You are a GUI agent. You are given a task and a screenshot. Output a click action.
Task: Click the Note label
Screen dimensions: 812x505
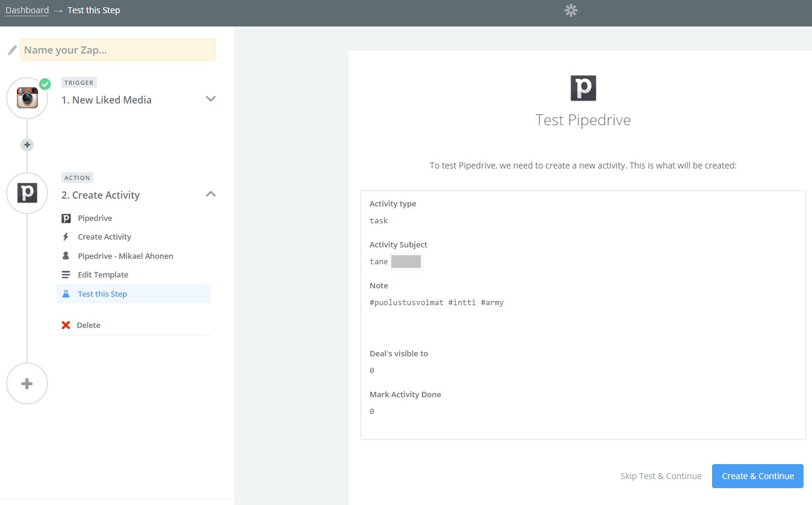[x=379, y=285]
